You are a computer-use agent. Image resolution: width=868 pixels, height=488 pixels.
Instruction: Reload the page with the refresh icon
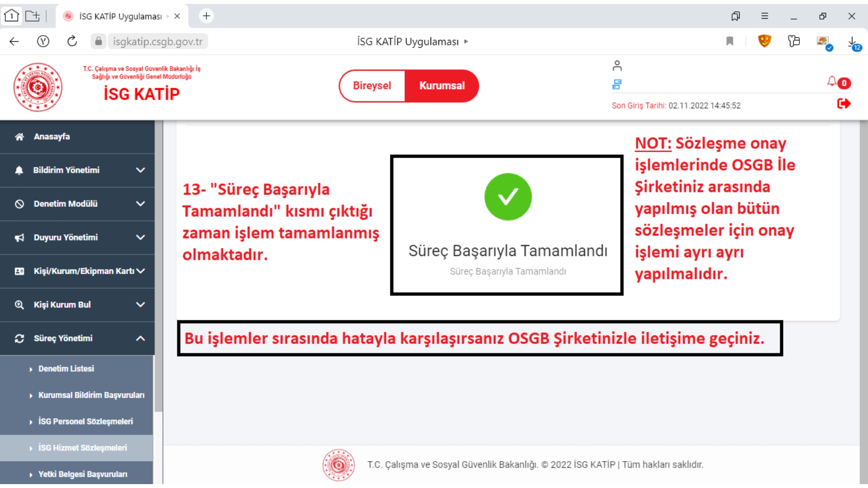pos(72,41)
